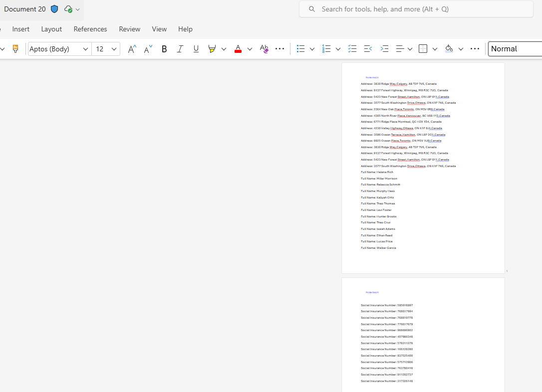This screenshot has width=542, height=392.
Task: Open the Insert ribbon tab
Action: (20, 29)
